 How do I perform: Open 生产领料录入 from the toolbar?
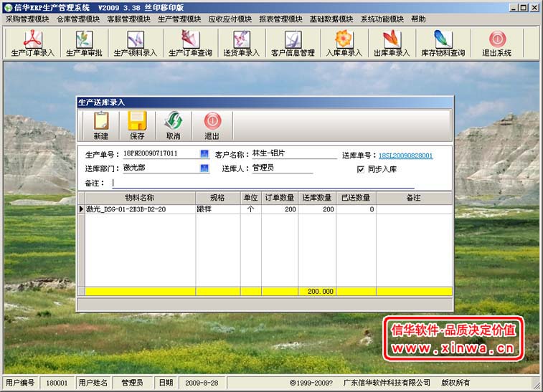coord(135,43)
